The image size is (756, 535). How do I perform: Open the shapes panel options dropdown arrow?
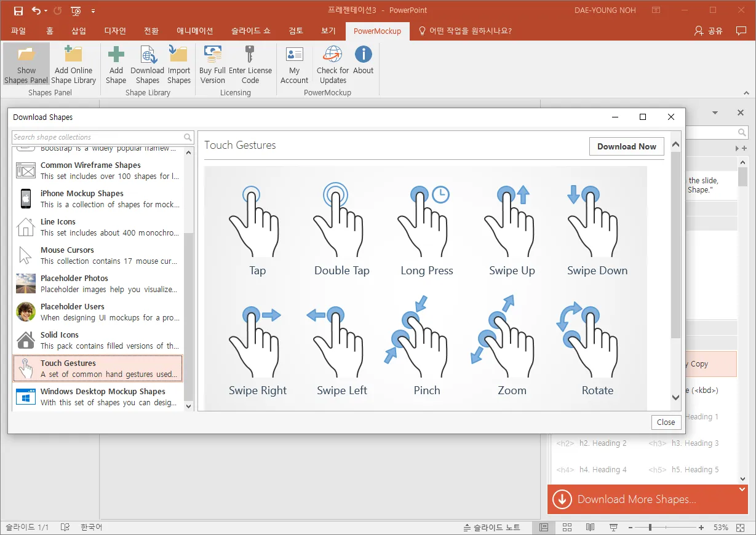(715, 113)
